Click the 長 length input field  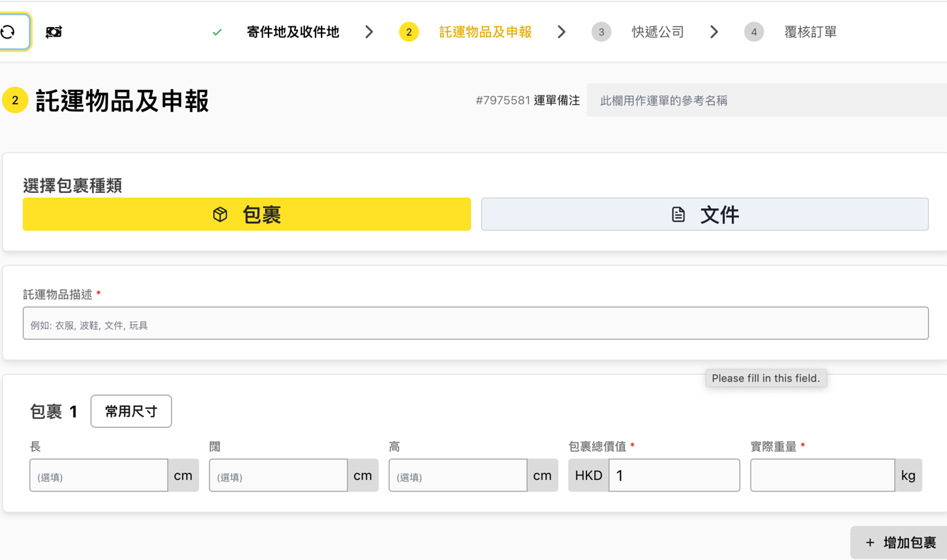[99, 476]
